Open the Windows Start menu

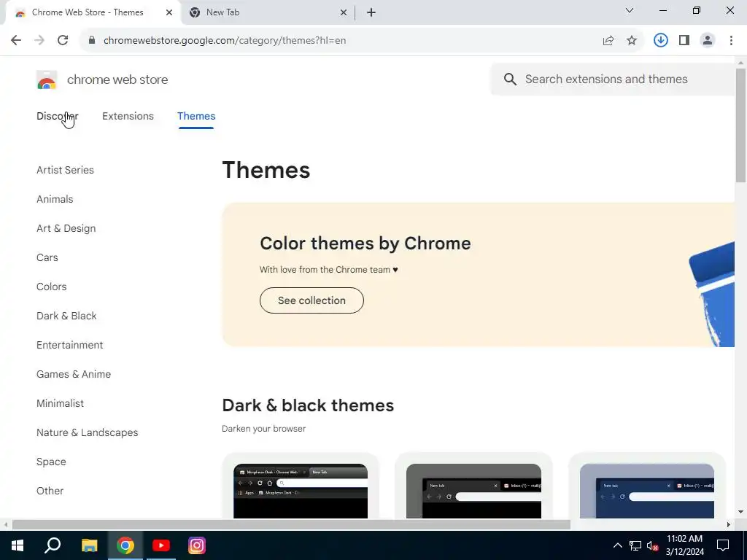18,545
